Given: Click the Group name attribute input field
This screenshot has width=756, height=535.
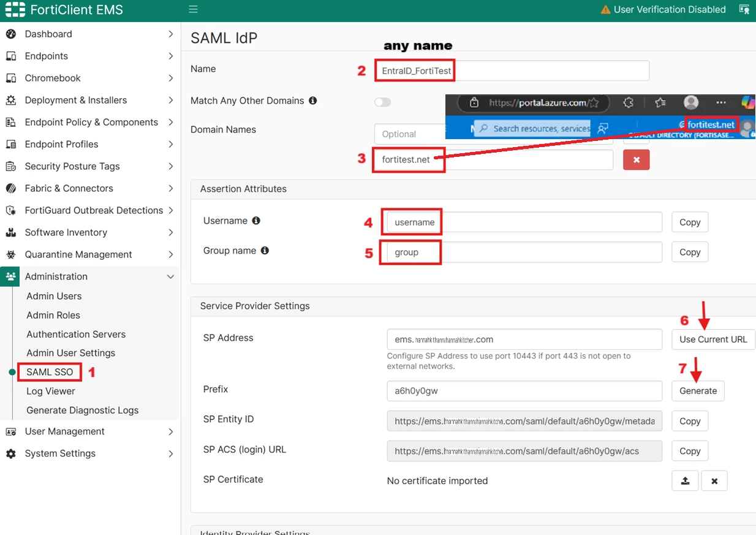Looking at the screenshot, I should click(524, 252).
